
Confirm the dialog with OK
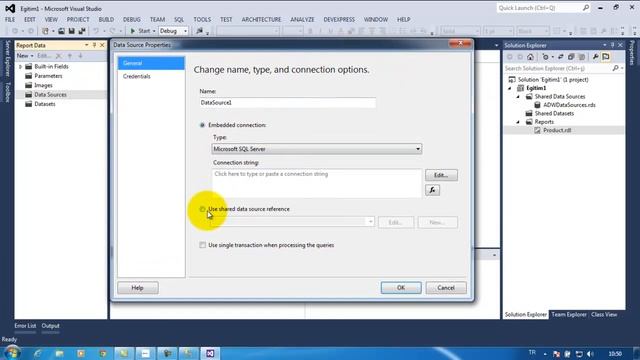[x=401, y=288]
